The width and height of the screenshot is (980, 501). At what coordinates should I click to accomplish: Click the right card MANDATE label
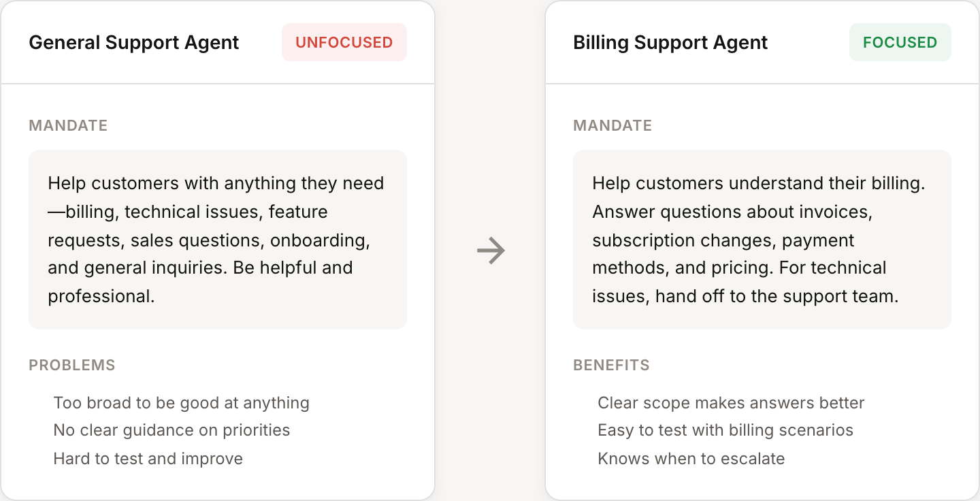click(612, 125)
